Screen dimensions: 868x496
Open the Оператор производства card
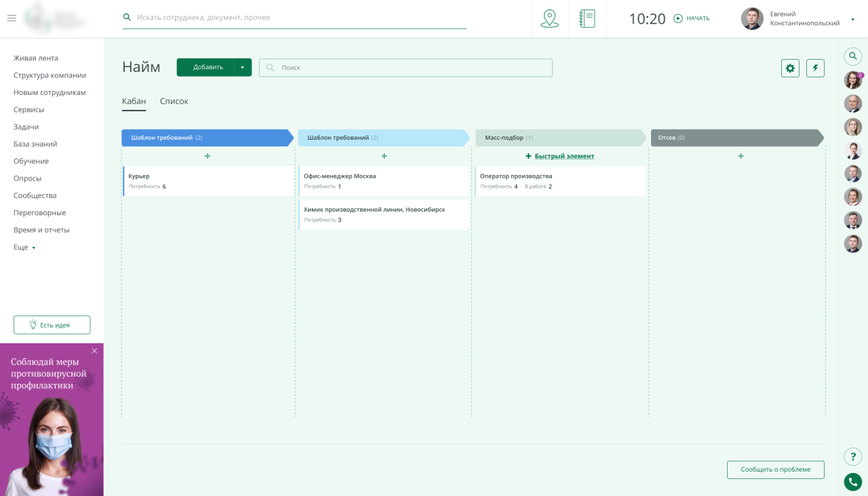pos(560,181)
